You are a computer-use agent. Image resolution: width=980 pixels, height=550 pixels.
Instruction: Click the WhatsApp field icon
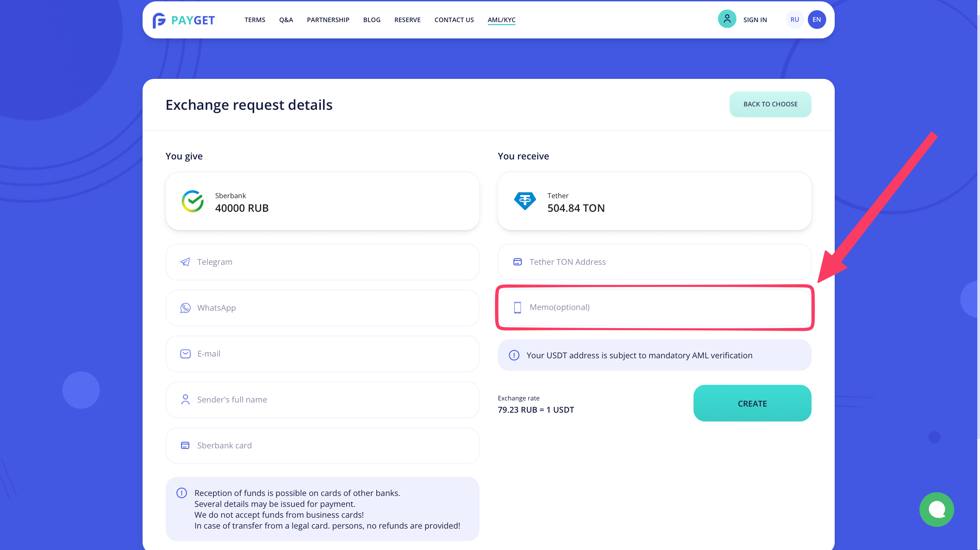(185, 308)
